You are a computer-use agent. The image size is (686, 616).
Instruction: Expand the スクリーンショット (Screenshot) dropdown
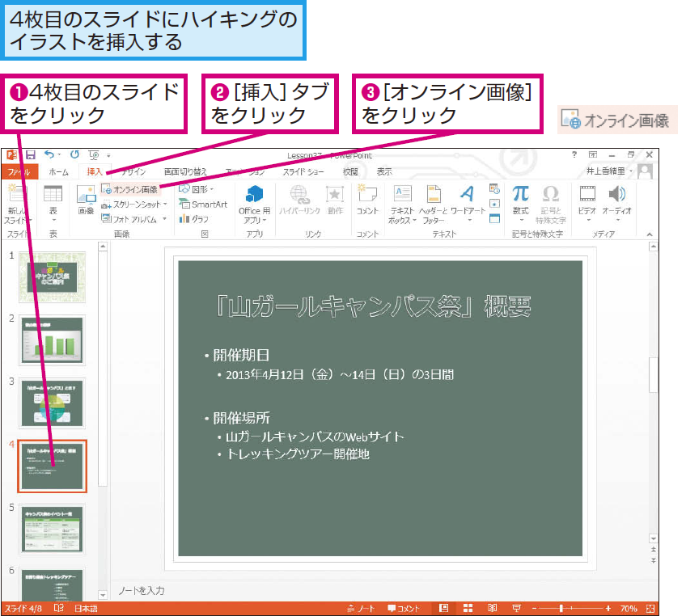pyautogui.click(x=165, y=205)
